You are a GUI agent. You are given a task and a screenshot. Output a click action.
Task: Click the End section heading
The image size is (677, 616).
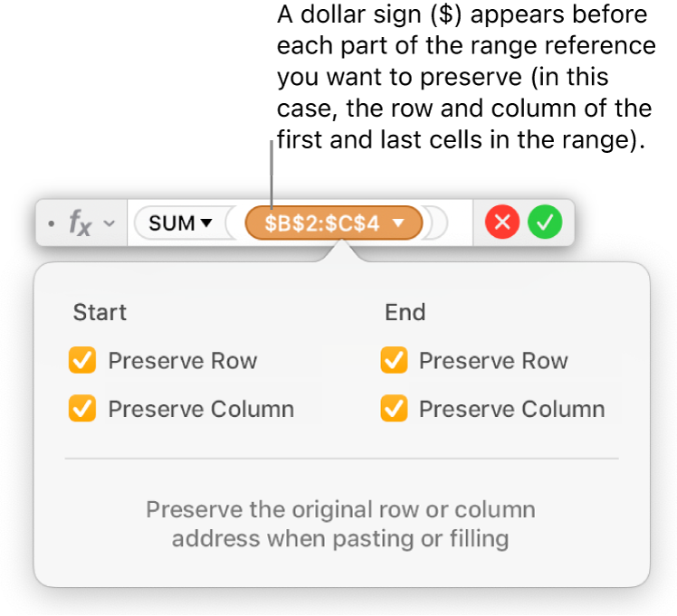(x=405, y=313)
